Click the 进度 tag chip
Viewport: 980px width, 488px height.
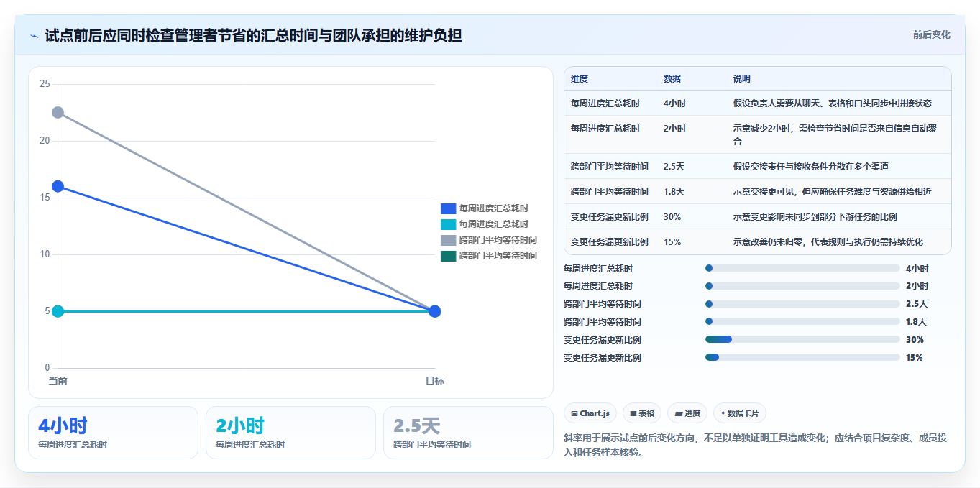pyautogui.click(x=687, y=413)
